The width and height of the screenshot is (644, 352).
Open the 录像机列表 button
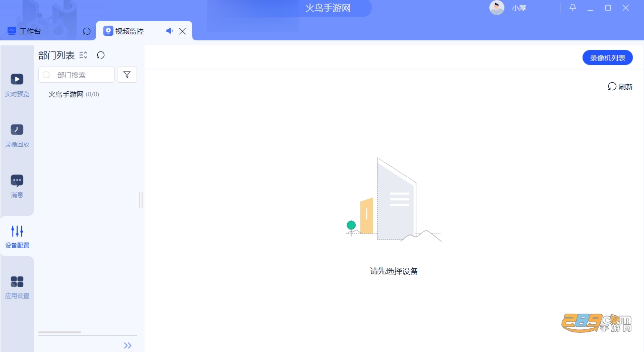click(608, 57)
